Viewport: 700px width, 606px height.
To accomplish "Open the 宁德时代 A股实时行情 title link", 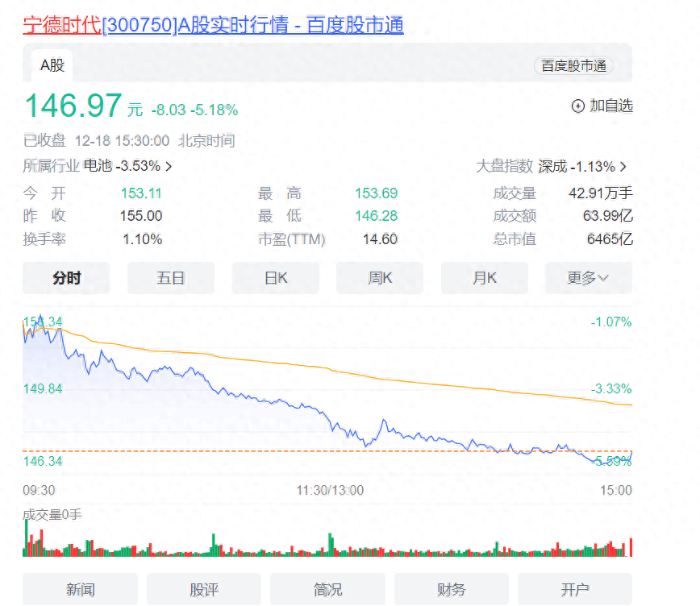I will 213,25.
